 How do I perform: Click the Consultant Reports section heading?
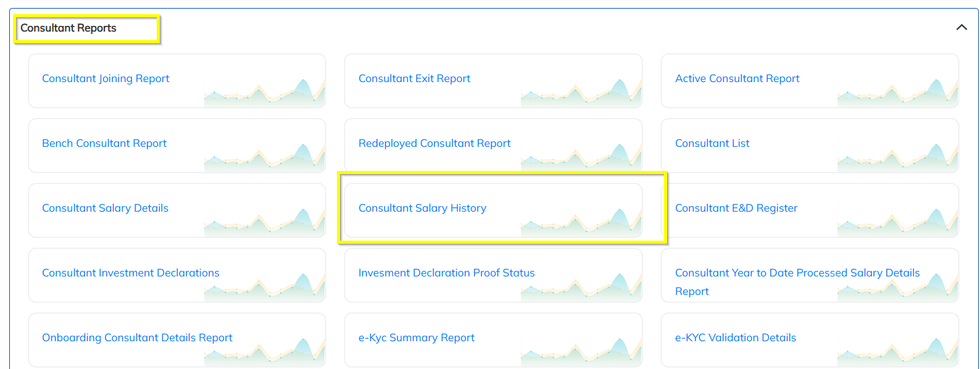click(x=69, y=28)
